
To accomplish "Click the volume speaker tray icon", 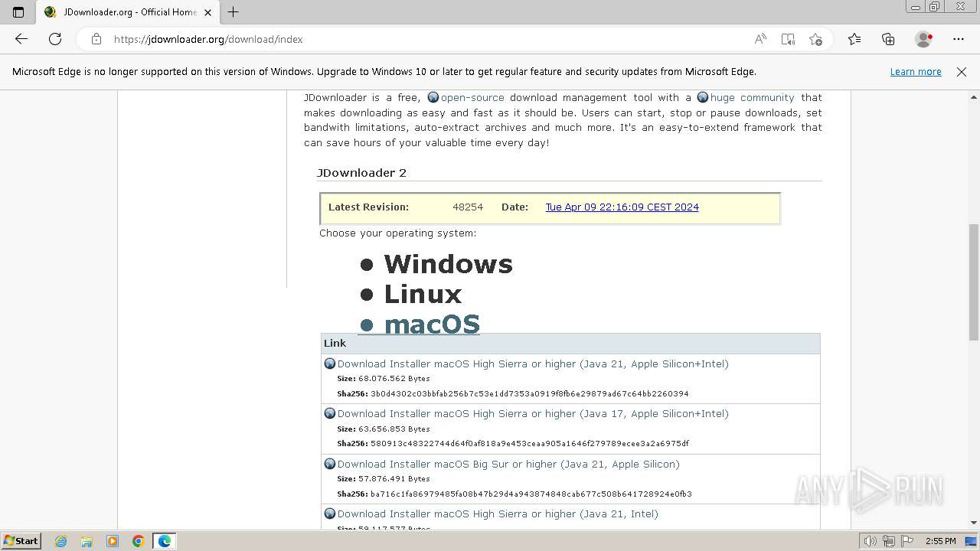I will tap(871, 541).
